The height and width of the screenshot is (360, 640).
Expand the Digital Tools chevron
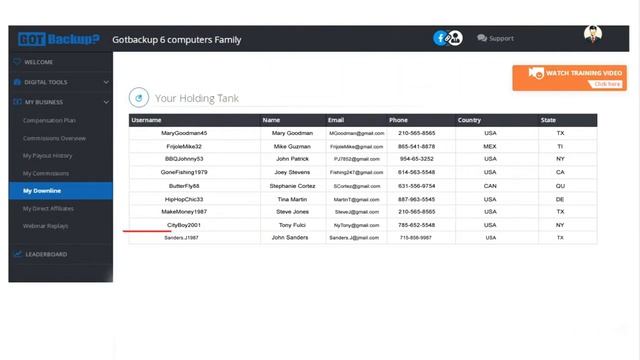tap(106, 82)
